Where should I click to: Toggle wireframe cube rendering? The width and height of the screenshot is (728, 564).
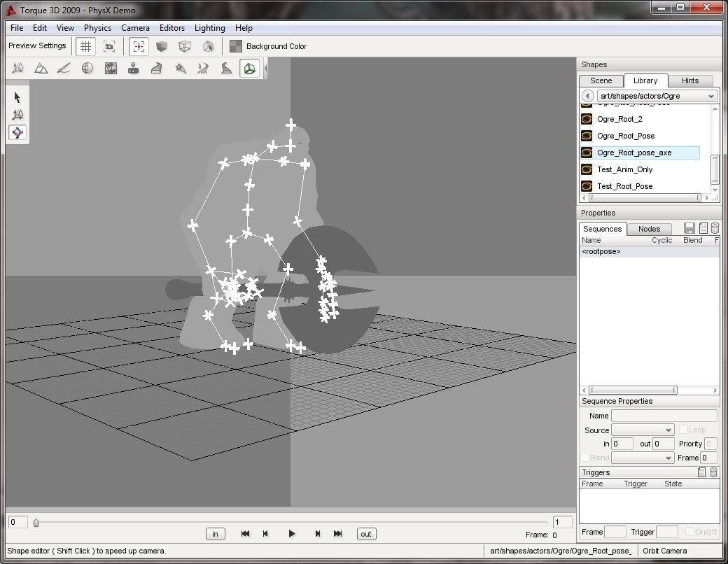point(185,46)
